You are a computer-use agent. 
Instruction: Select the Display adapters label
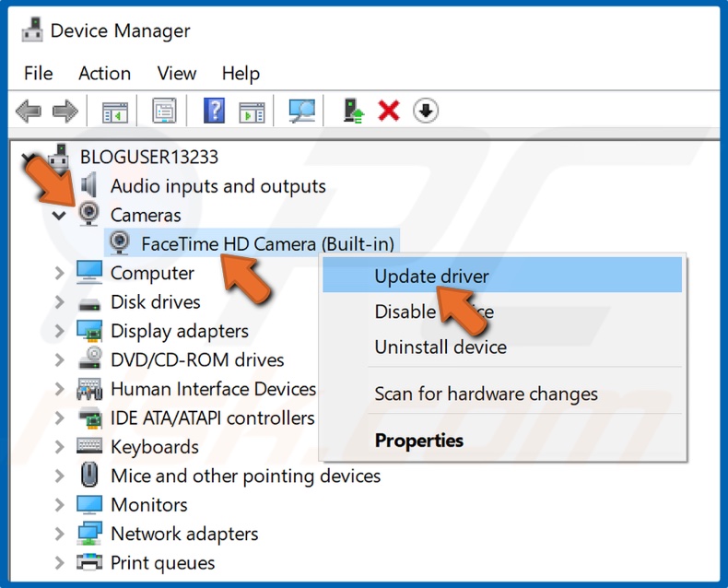[180, 331]
